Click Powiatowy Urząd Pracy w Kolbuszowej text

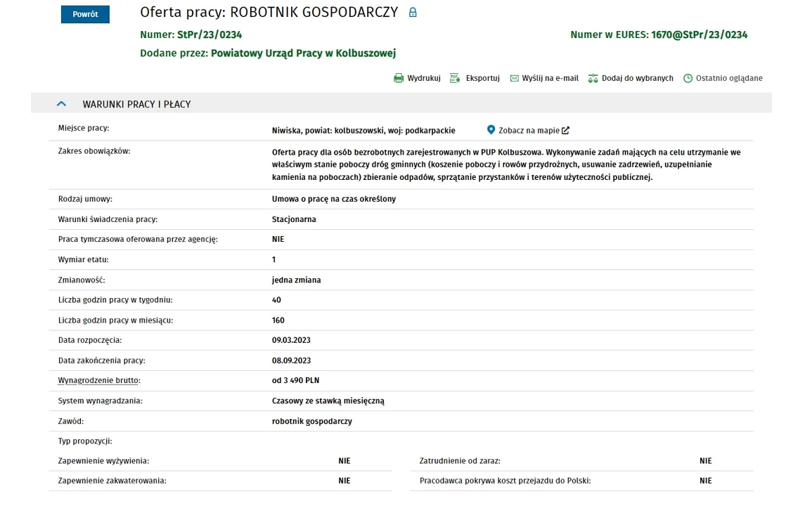(304, 53)
